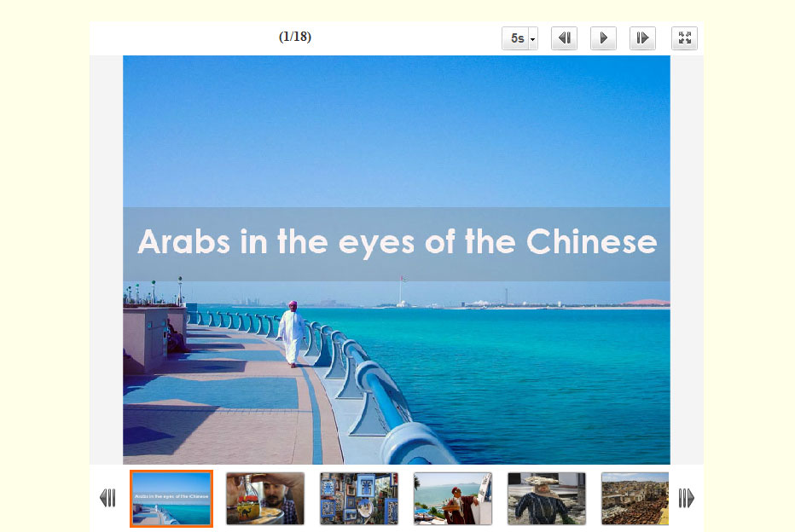Click the slide counter (1/18)

point(295,37)
